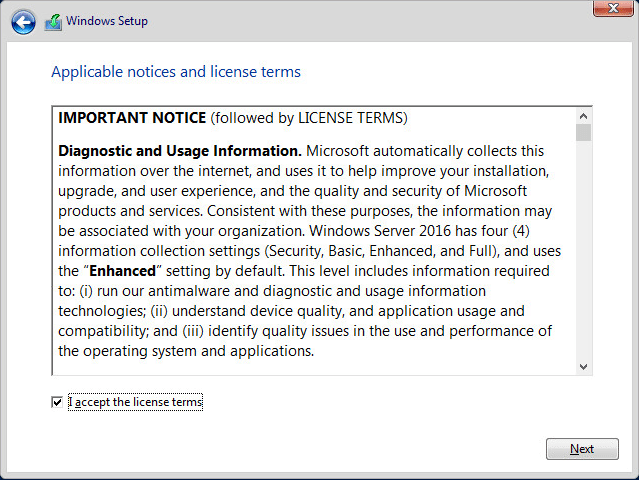Click the "operating system and applications" last line
This screenshot has width=639, height=480.
(186, 351)
